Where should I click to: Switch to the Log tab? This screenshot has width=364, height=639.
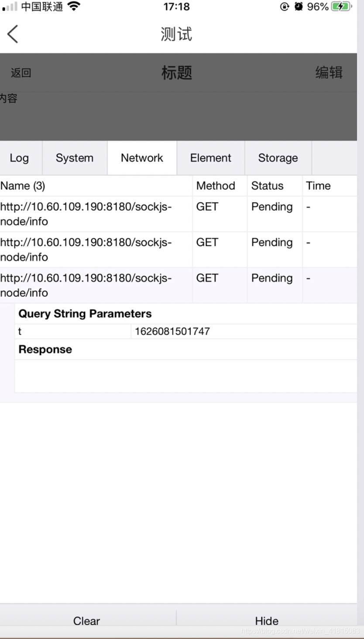point(19,158)
